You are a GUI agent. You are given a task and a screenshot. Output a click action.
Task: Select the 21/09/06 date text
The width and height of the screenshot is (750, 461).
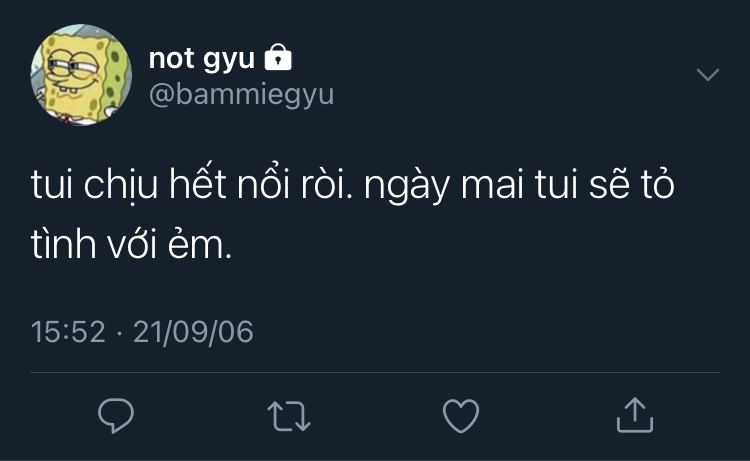point(192,331)
